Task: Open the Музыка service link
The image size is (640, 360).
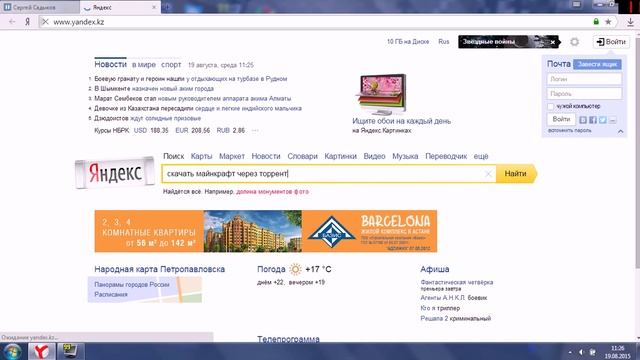Action: click(405, 156)
